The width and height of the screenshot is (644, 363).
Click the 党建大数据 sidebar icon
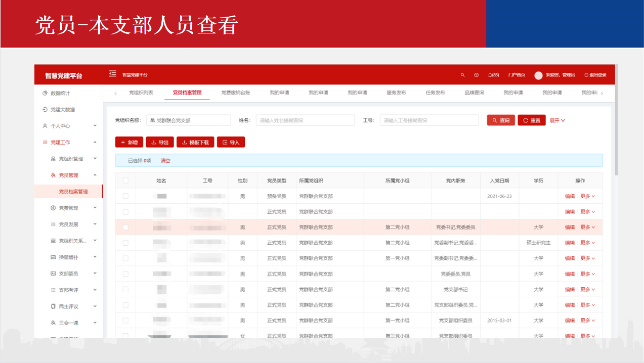point(45,110)
